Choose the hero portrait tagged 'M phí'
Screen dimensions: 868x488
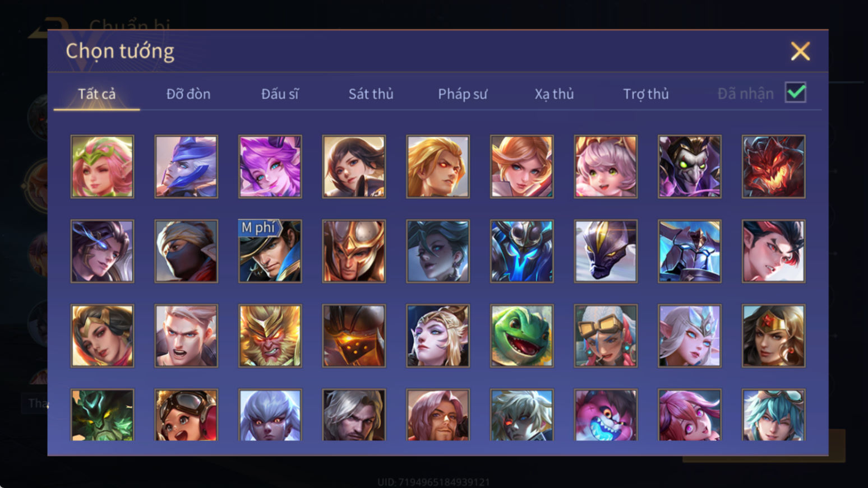pos(270,251)
